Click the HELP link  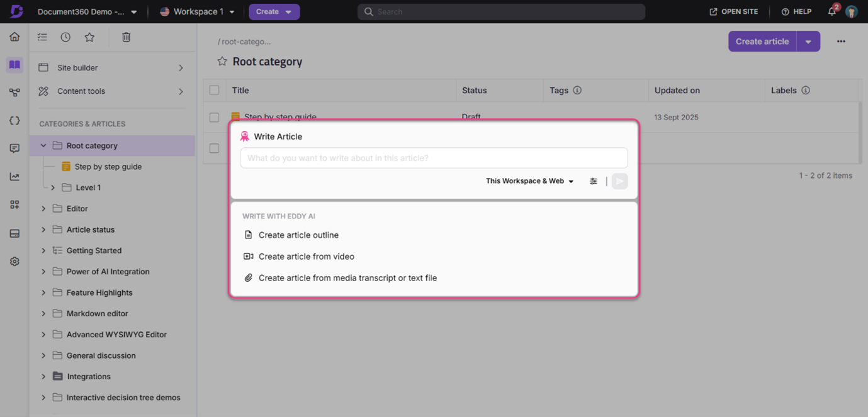point(796,12)
